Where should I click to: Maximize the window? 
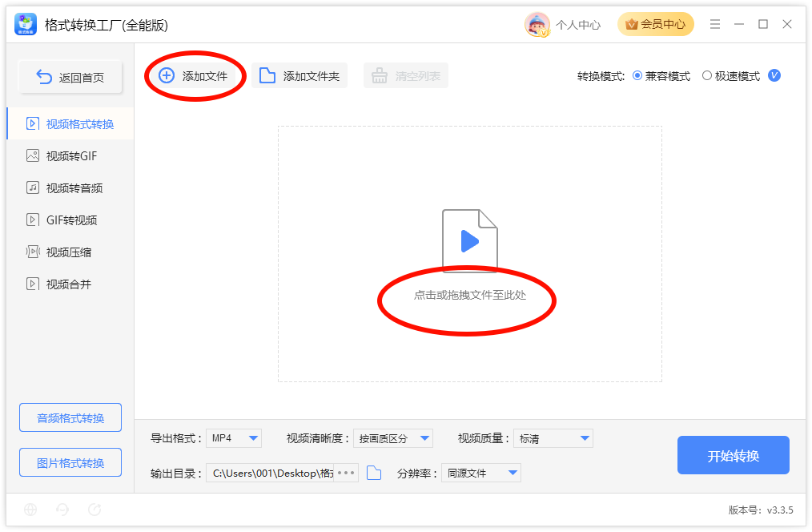click(763, 24)
